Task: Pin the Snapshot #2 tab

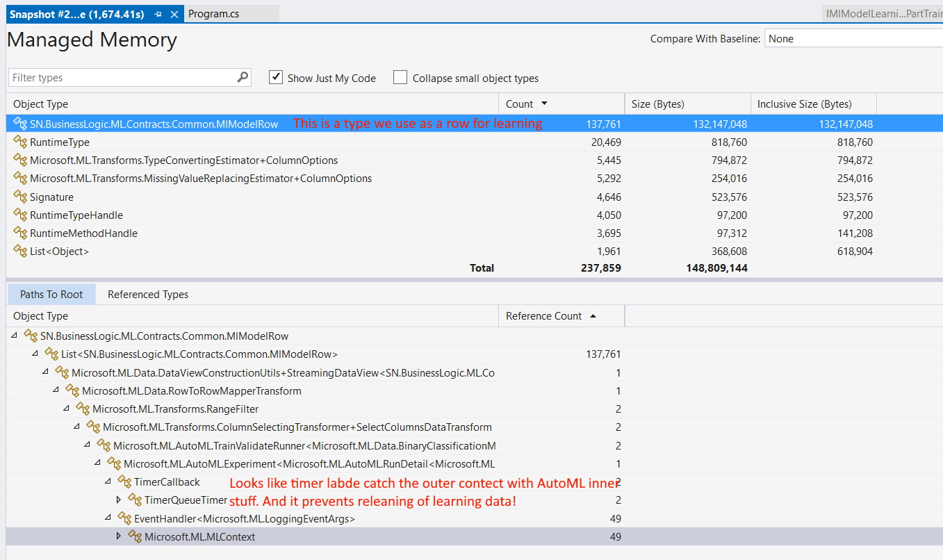Action: (x=158, y=14)
